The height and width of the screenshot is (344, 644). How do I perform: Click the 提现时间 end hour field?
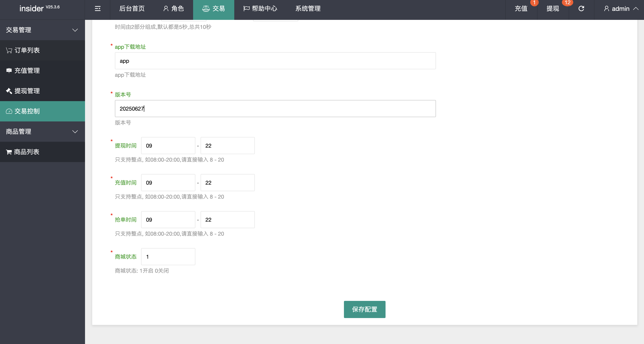(227, 146)
